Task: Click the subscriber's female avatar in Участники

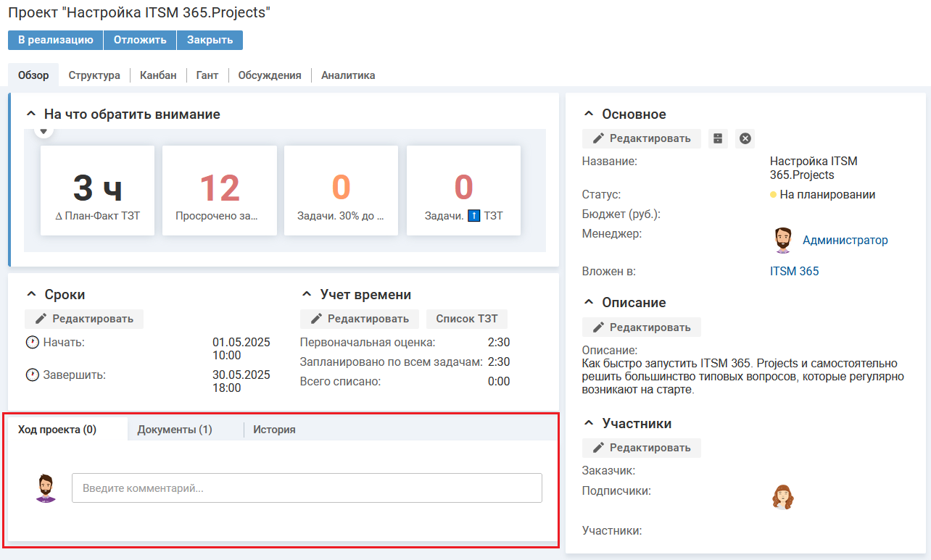Action: tap(782, 498)
